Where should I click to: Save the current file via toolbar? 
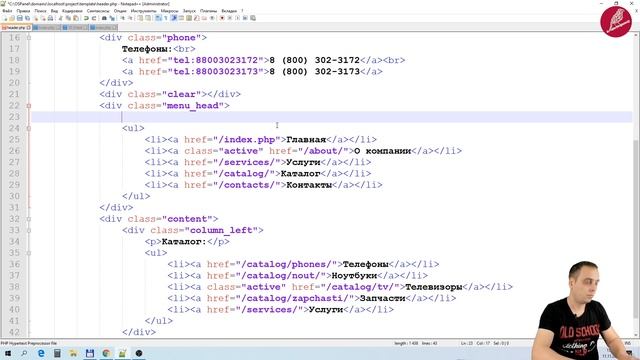tap(20, 18)
